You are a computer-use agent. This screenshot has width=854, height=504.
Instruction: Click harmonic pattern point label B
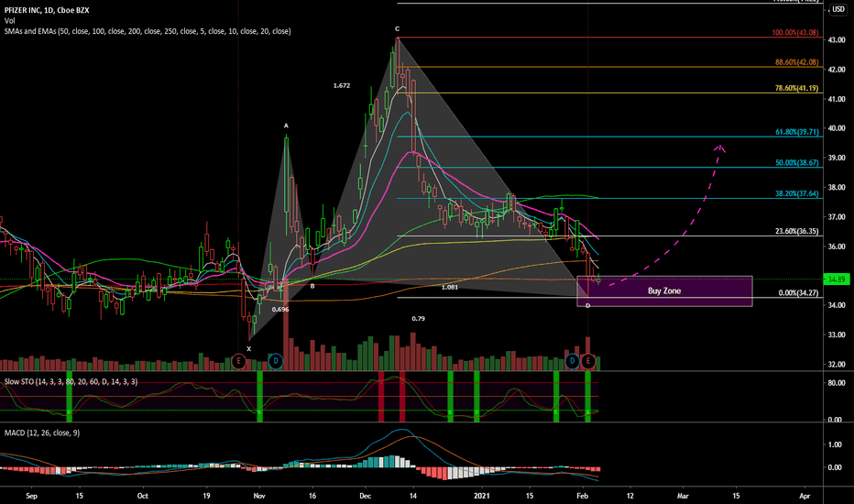312,286
